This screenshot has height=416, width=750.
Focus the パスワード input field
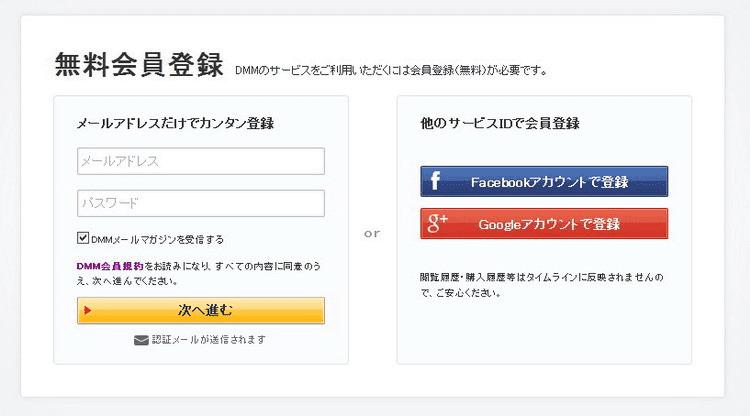(x=200, y=203)
